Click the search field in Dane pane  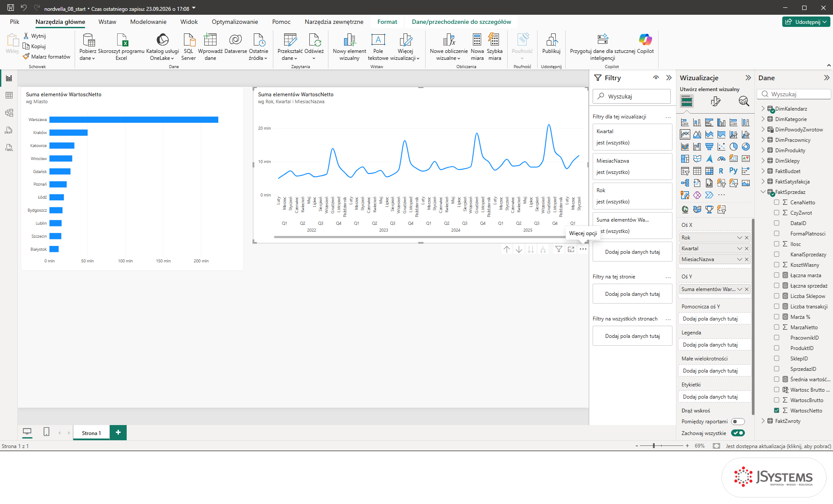pos(794,94)
